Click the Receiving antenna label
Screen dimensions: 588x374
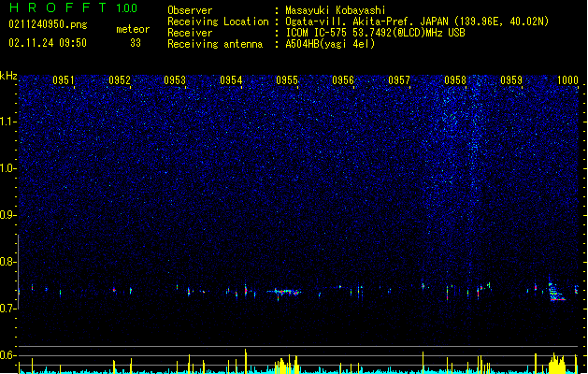coord(215,44)
